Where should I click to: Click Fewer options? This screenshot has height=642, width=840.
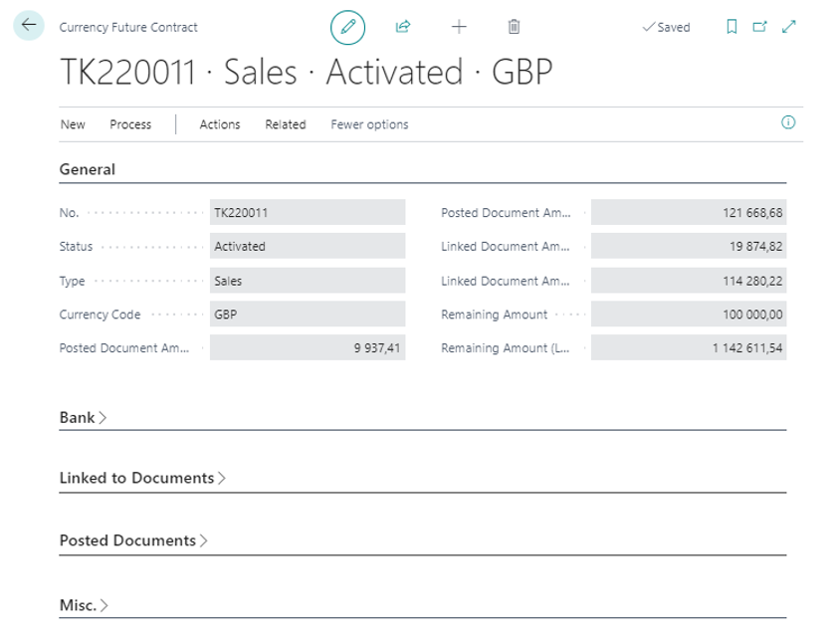[x=369, y=124]
